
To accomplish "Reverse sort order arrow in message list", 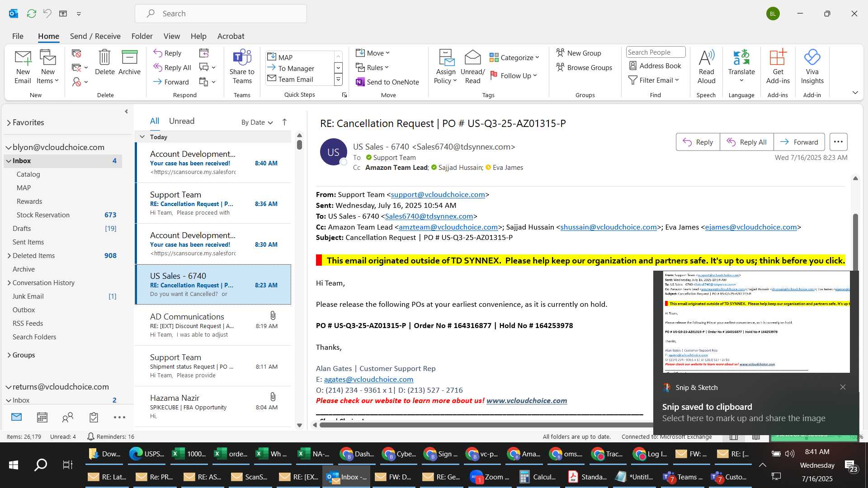I will tap(284, 122).
